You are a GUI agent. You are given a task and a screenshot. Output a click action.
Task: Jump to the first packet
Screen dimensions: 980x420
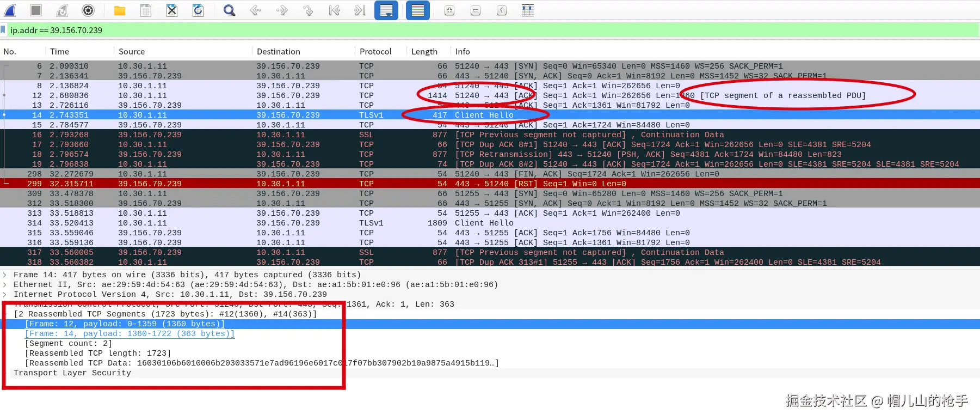coord(334,10)
